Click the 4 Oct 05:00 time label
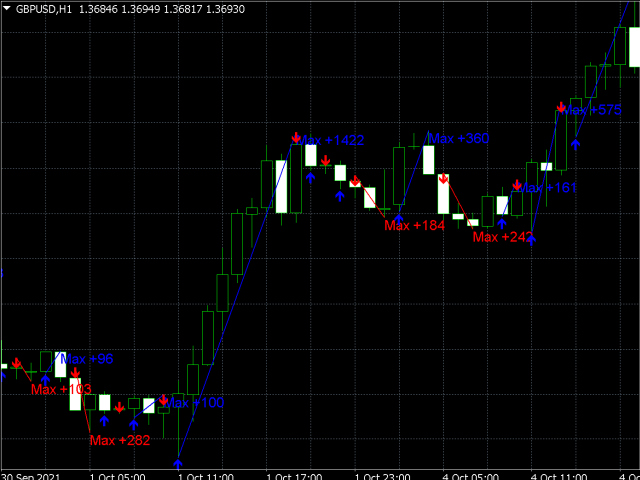This screenshot has width=640, height=480. tap(471, 476)
